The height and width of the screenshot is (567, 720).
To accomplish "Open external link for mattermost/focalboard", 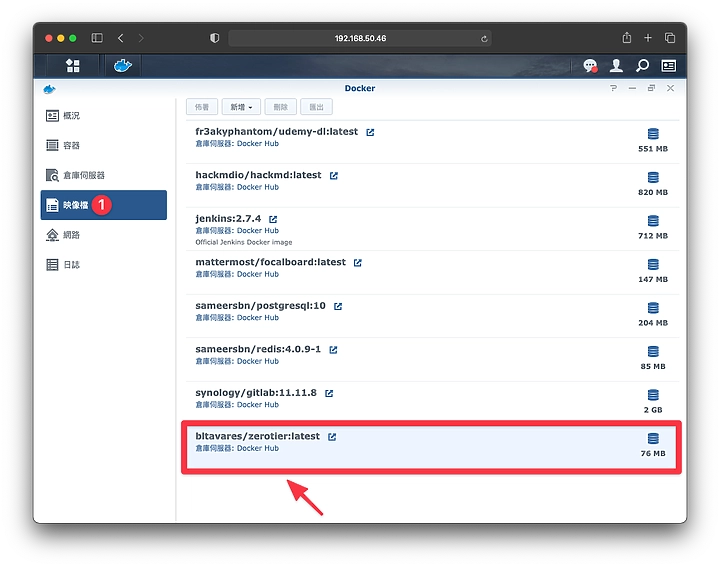I will pos(358,263).
